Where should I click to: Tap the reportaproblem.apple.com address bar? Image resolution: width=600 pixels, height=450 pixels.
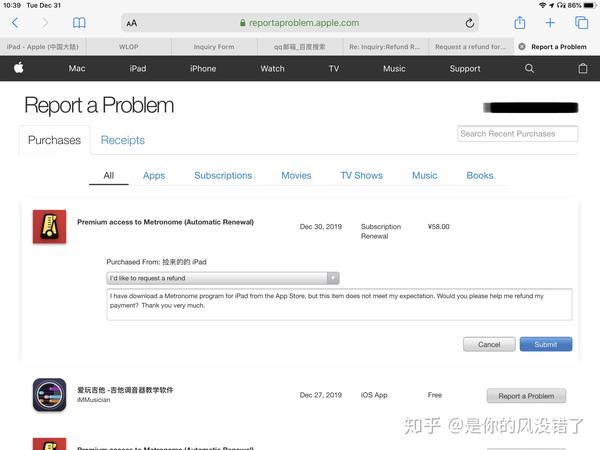click(x=300, y=23)
